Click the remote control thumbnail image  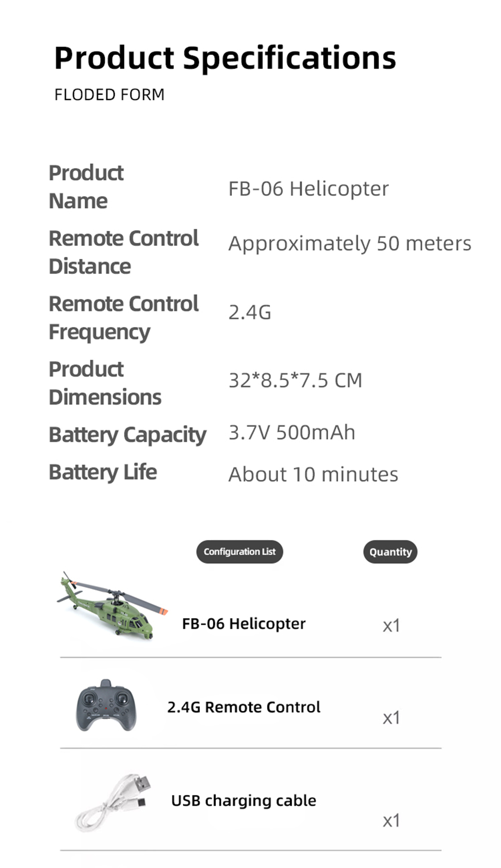click(x=106, y=705)
